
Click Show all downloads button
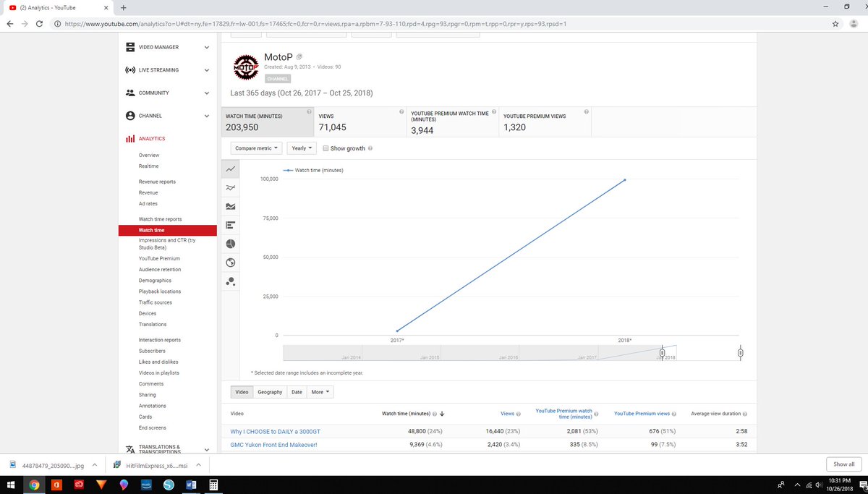(x=843, y=464)
